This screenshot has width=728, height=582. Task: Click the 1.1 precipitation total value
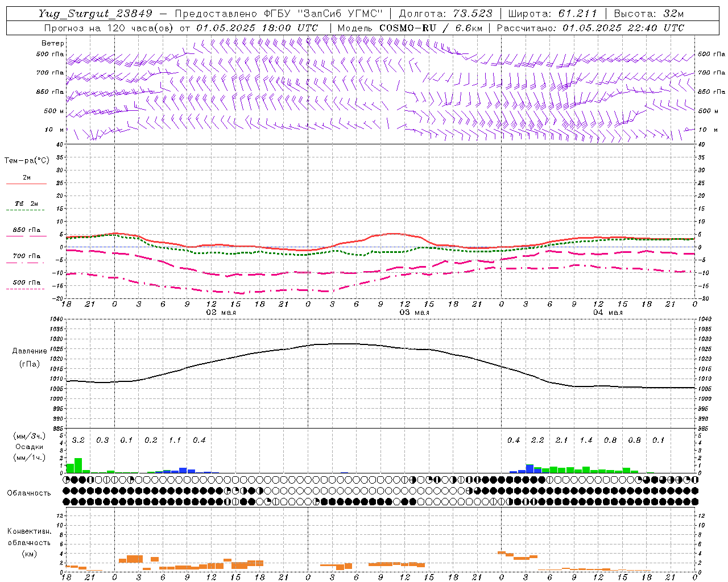175,440
